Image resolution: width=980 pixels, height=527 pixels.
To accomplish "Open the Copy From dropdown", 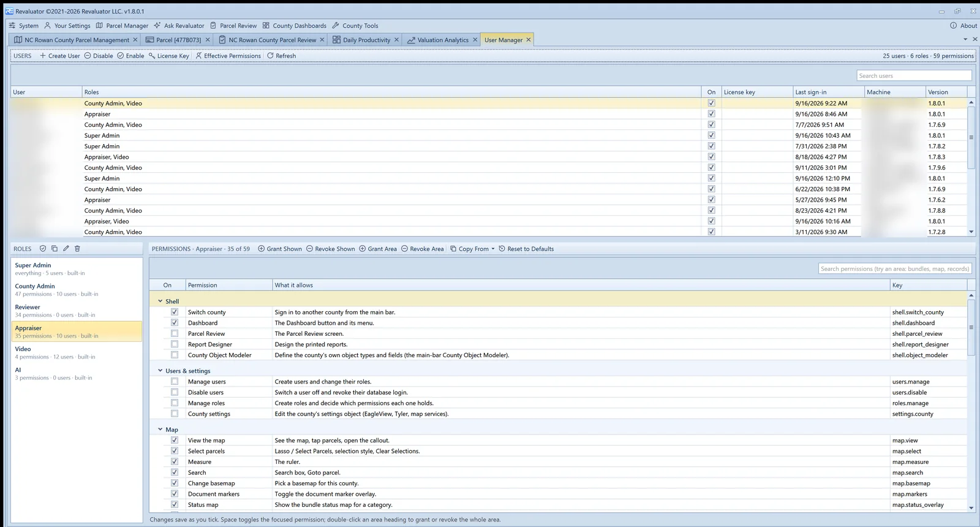I will coord(472,249).
